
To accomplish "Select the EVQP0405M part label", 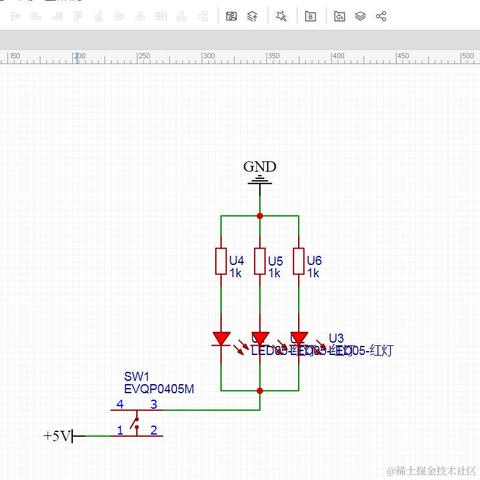I will tap(159, 389).
